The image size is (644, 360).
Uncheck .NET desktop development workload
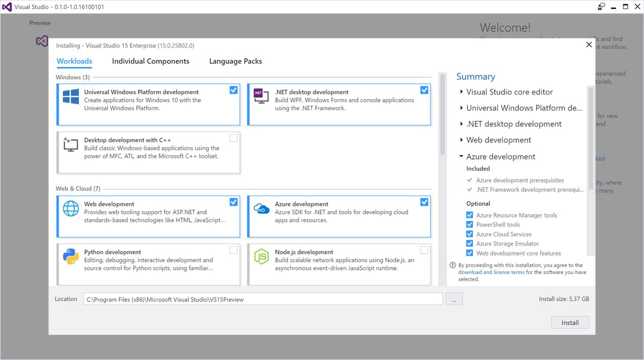pos(425,90)
